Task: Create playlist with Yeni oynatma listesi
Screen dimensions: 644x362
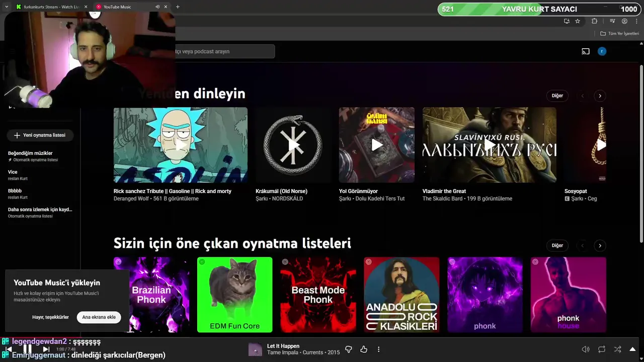Action: (x=40, y=135)
